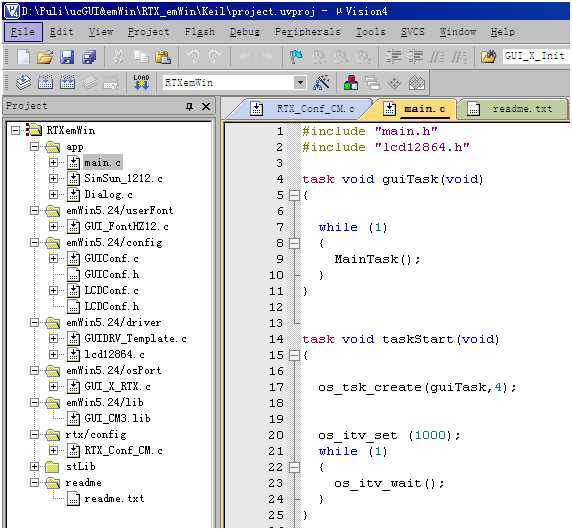Image resolution: width=572 pixels, height=530 pixels.
Task: Collapse code fold at line 15
Action: (x=294, y=355)
